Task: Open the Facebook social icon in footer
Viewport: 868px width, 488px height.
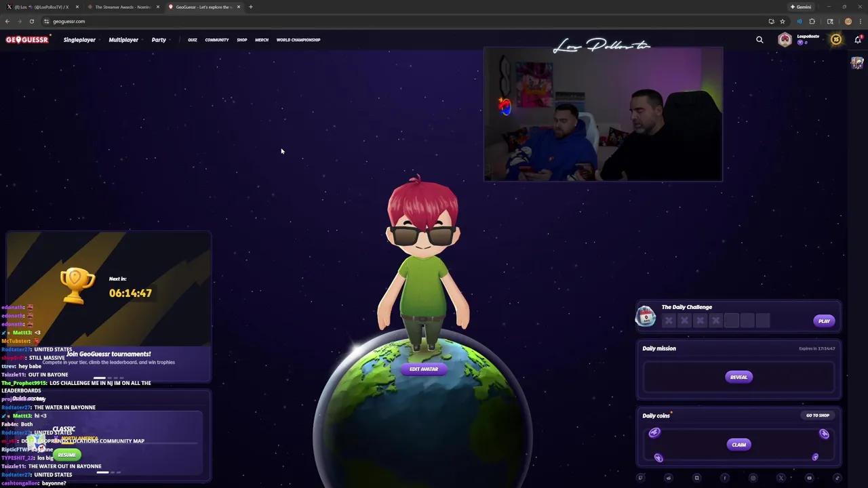Action: 724,478
